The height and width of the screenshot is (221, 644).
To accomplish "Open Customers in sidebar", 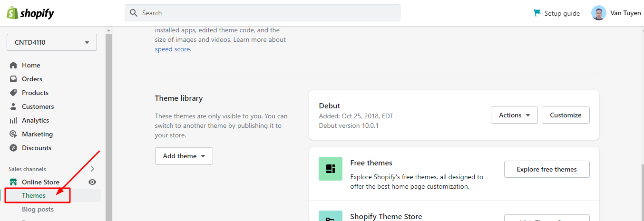I will pos(38,106).
